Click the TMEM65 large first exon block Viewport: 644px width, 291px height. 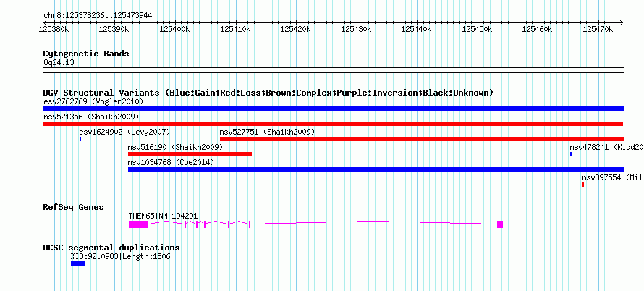tap(138, 224)
